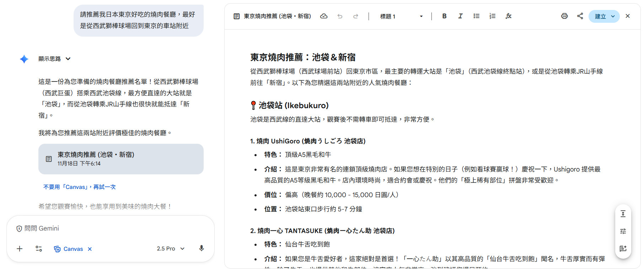
Task: Click the microphone voice input icon
Action: click(x=202, y=248)
